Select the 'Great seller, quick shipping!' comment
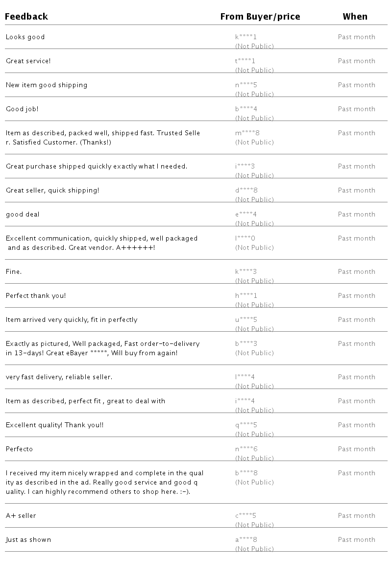Screen dimensions: 392x561 [x=52, y=191]
